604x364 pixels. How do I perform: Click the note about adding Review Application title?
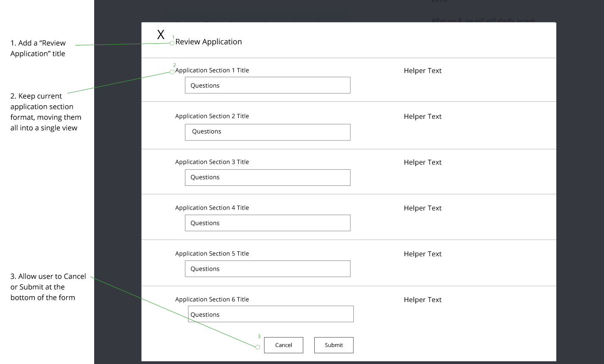tap(38, 48)
